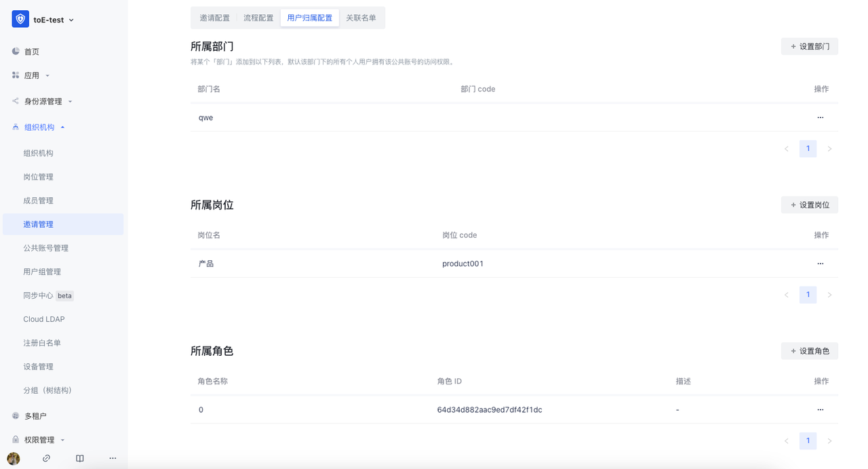Select the 多租户 icon in sidebar
This screenshot has height=469, width=868.
coord(15,415)
